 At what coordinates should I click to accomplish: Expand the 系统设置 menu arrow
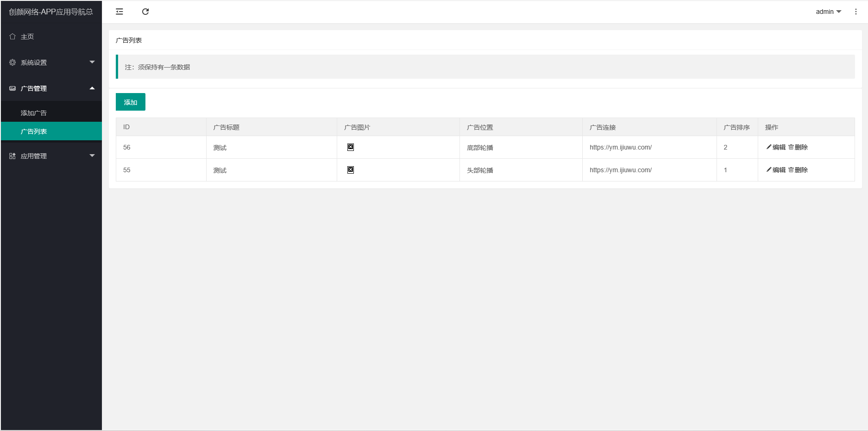(92, 62)
